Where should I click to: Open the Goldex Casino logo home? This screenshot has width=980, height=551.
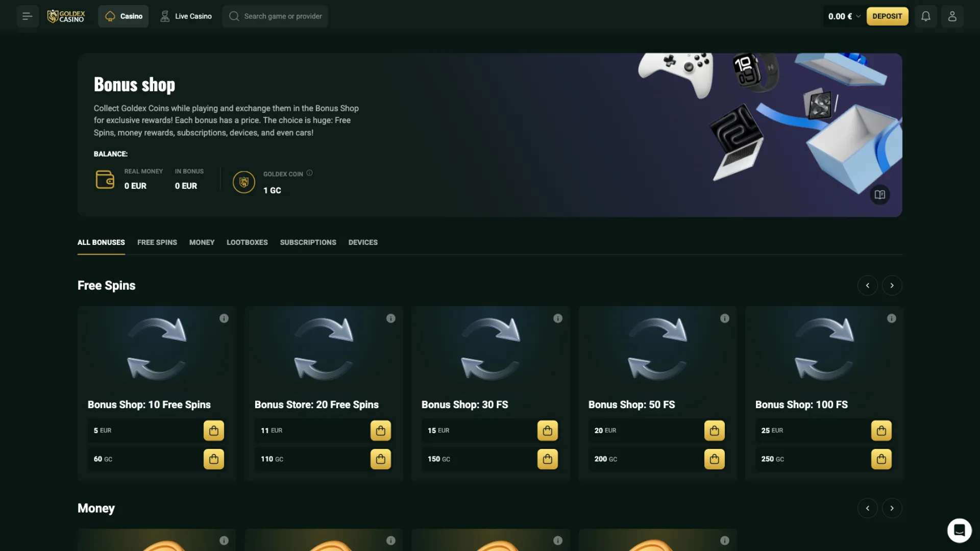[x=66, y=16]
